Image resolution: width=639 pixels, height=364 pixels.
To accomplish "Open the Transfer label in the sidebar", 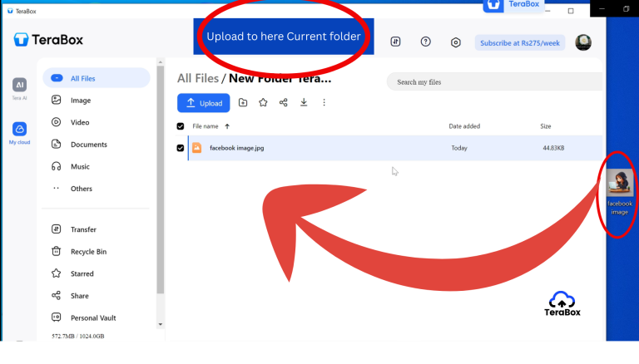I will click(x=83, y=229).
